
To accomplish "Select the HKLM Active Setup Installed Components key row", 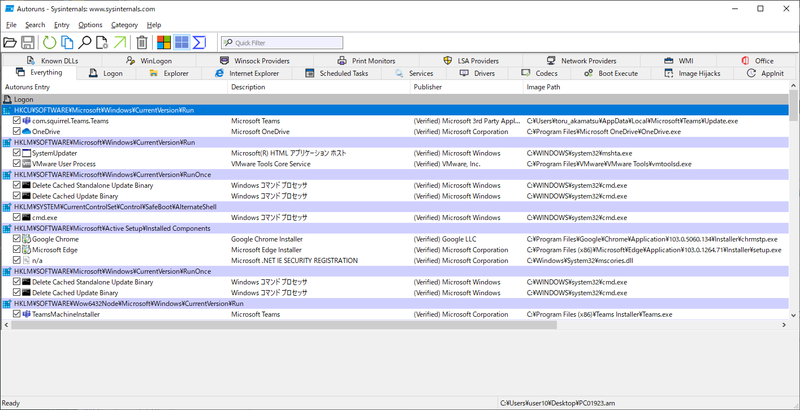I will (x=395, y=228).
